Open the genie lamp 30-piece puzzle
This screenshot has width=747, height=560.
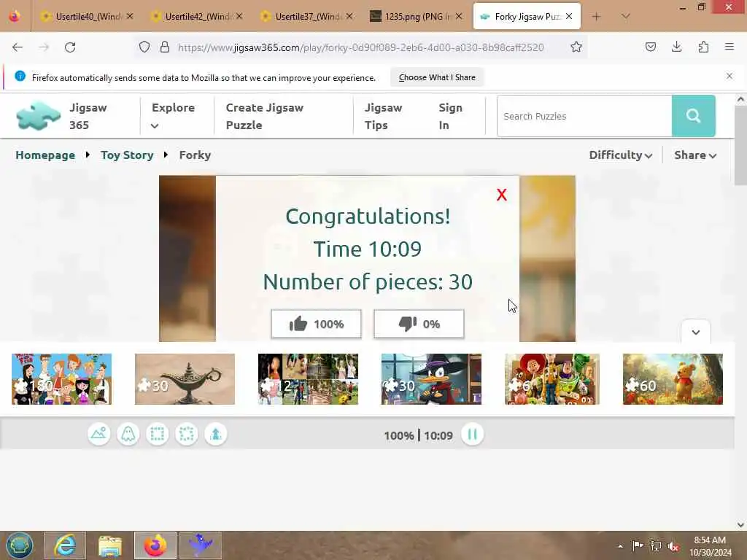click(185, 379)
